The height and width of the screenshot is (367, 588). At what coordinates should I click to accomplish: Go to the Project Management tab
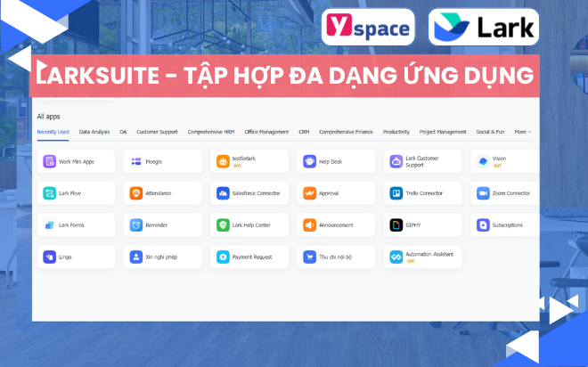coord(443,132)
